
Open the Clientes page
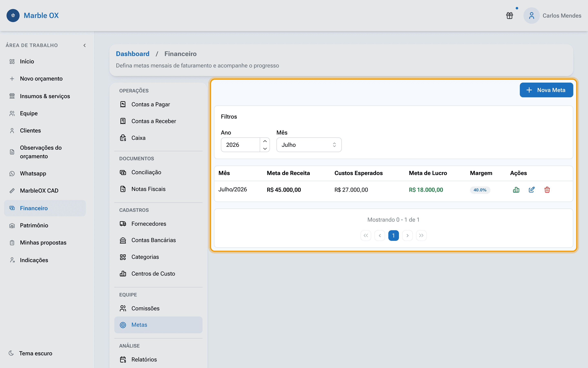(45, 130)
